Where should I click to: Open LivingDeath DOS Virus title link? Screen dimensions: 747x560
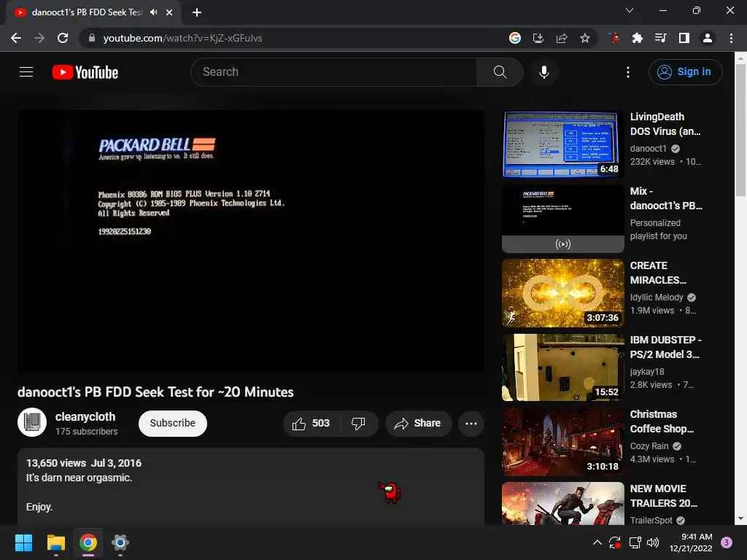tap(665, 124)
